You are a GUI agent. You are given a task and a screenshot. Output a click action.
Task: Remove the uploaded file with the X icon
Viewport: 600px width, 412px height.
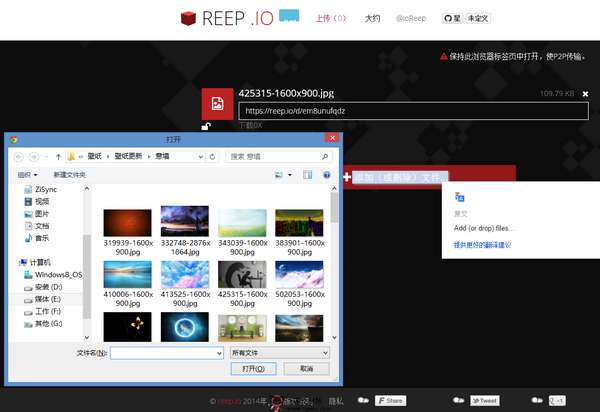585,94
